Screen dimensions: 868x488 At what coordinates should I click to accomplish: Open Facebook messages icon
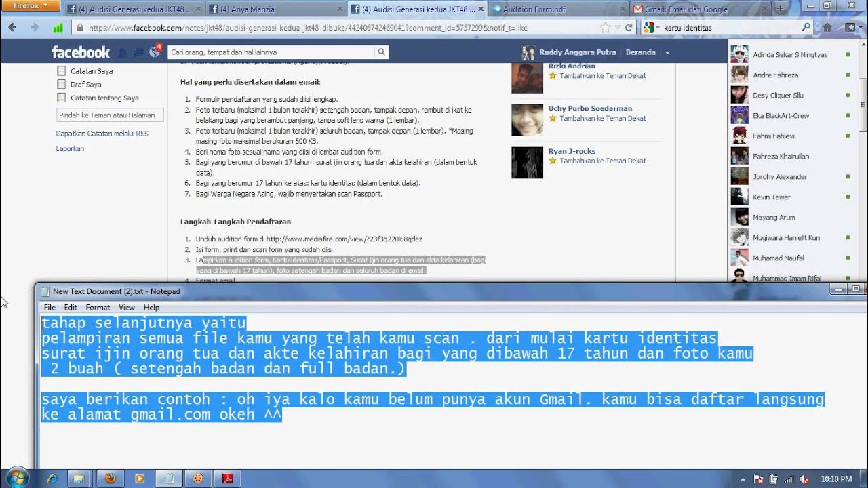[138, 52]
